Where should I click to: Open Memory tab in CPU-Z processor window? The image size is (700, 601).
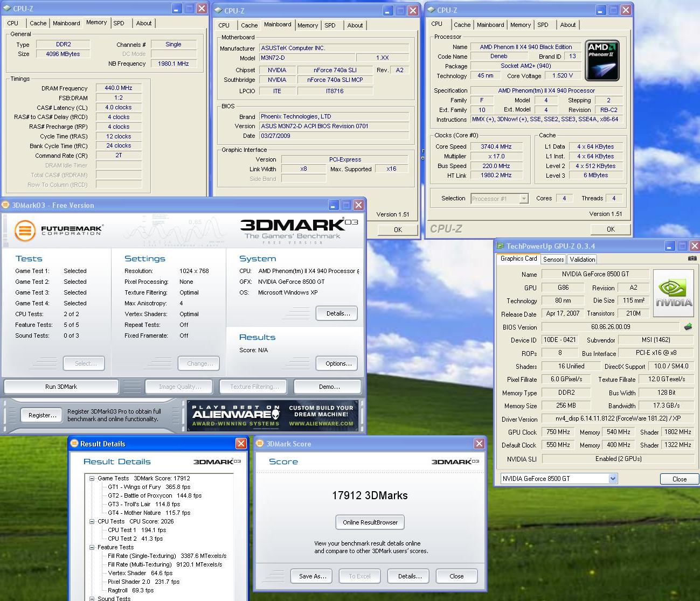521,25
